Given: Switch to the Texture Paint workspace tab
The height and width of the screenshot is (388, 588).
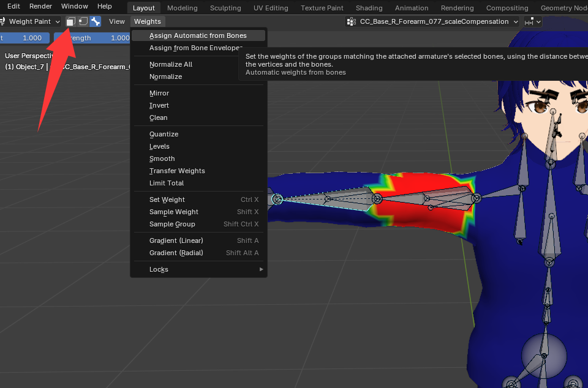Looking at the screenshot, I should [x=322, y=8].
